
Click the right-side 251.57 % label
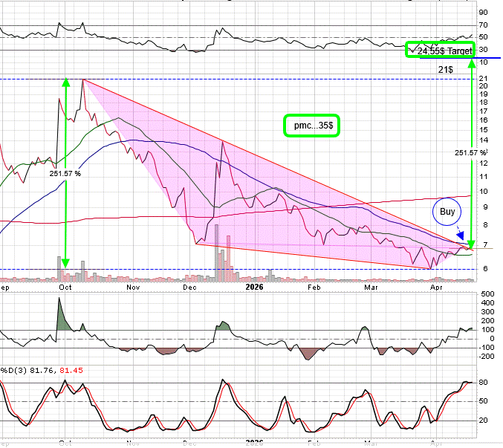pos(472,152)
